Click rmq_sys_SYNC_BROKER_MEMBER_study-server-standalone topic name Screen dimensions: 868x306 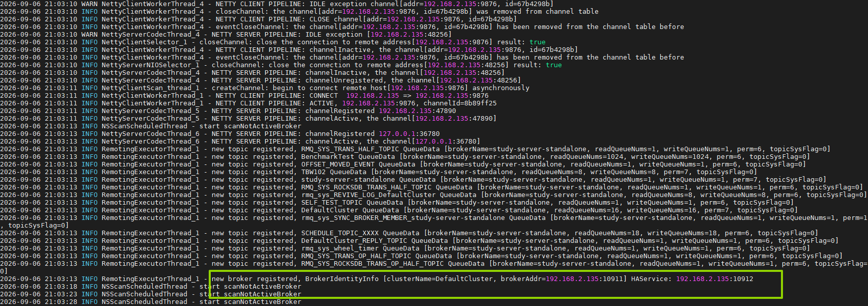(x=403, y=218)
